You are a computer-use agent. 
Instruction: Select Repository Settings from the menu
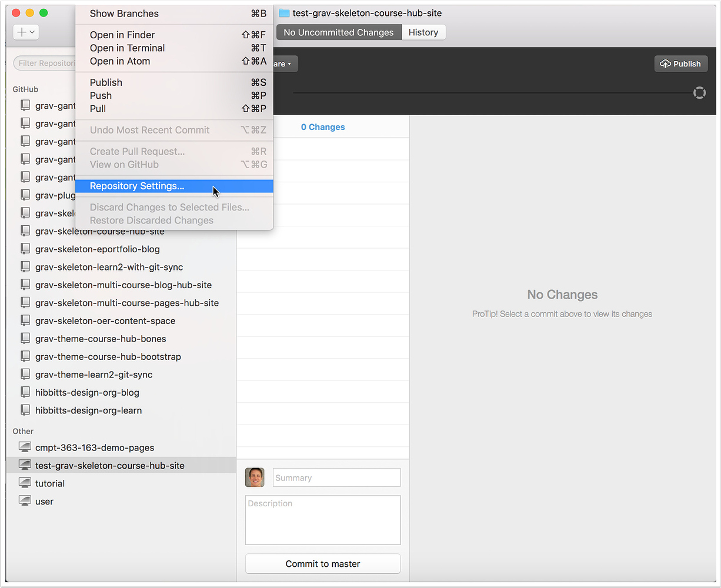tap(136, 186)
